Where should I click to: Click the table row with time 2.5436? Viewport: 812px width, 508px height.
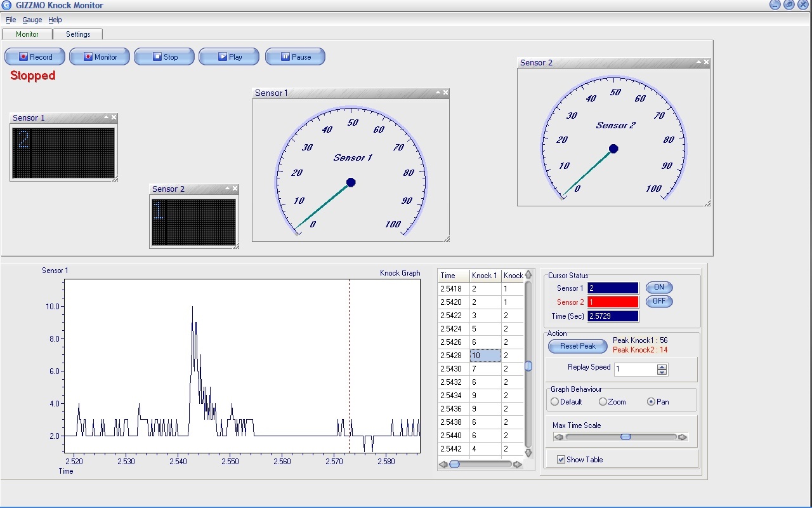click(481, 409)
